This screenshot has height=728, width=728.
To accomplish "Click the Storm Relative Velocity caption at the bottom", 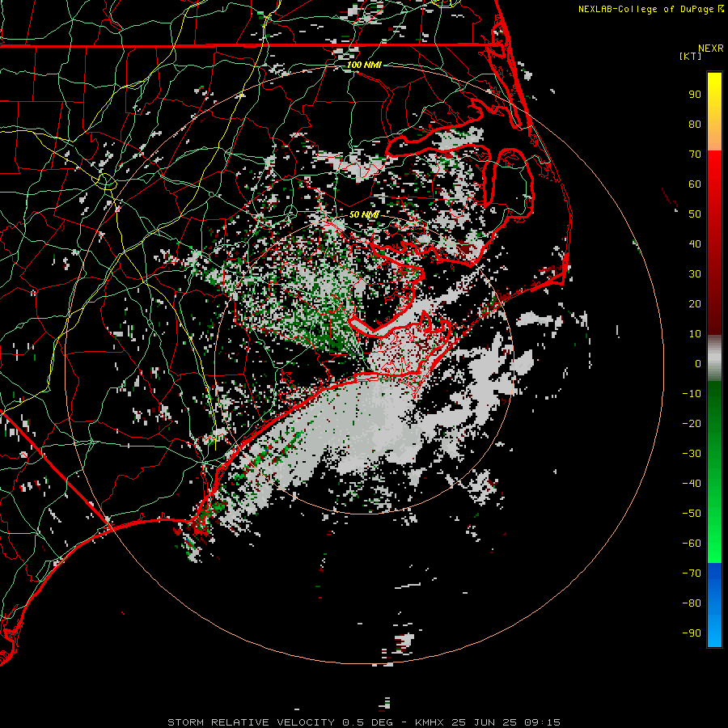I will point(364,722).
